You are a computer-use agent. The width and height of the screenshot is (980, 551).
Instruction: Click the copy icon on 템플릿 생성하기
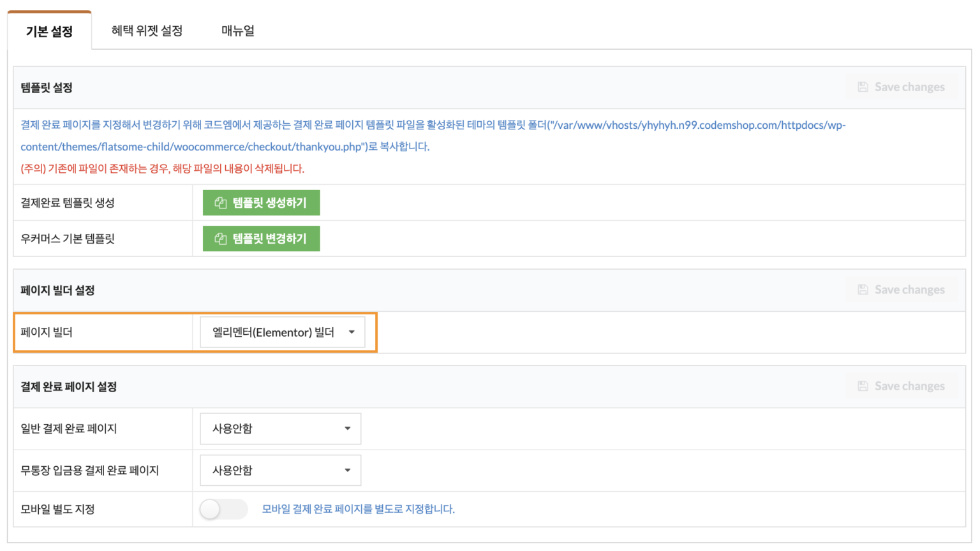pyautogui.click(x=221, y=203)
